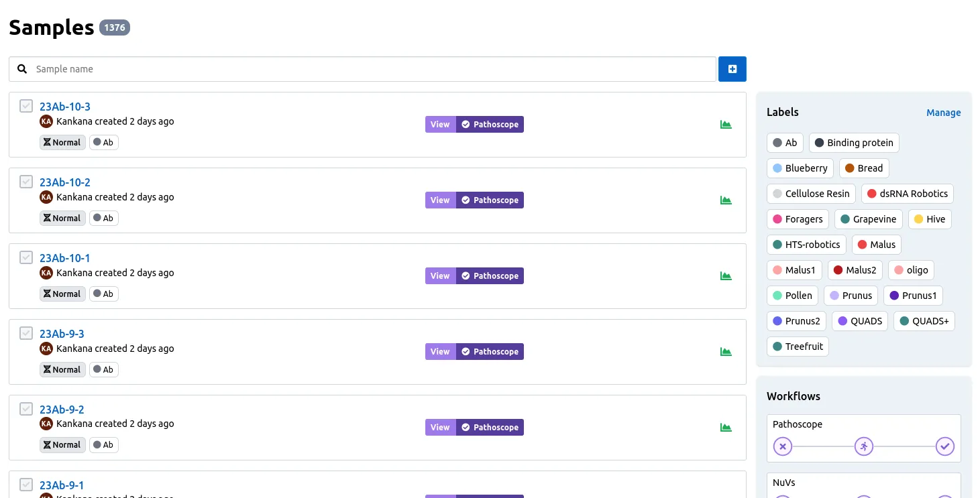Select the completed checkmark icon in Pathoscope workflow

(945, 446)
